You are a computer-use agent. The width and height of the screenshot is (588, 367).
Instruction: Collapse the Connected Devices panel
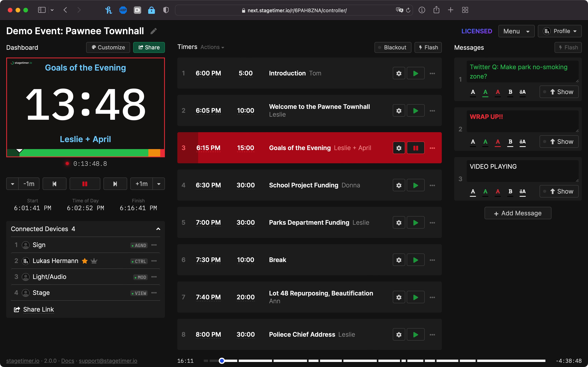(x=158, y=229)
